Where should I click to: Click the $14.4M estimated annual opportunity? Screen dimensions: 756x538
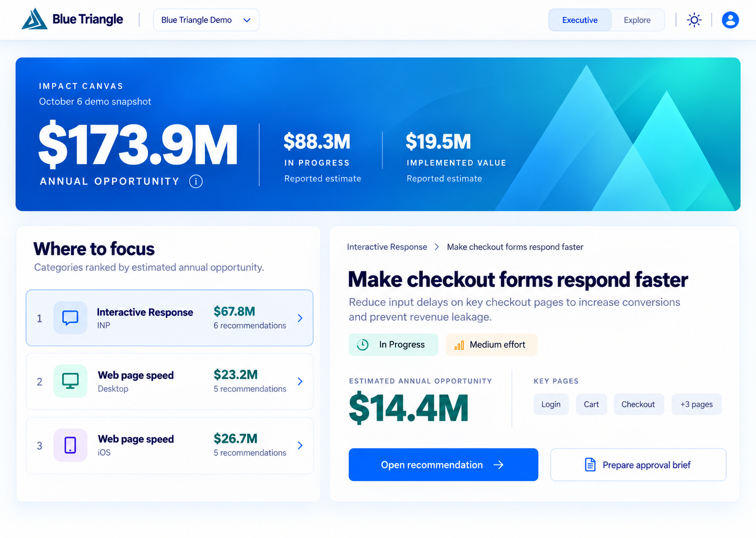pos(409,408)
